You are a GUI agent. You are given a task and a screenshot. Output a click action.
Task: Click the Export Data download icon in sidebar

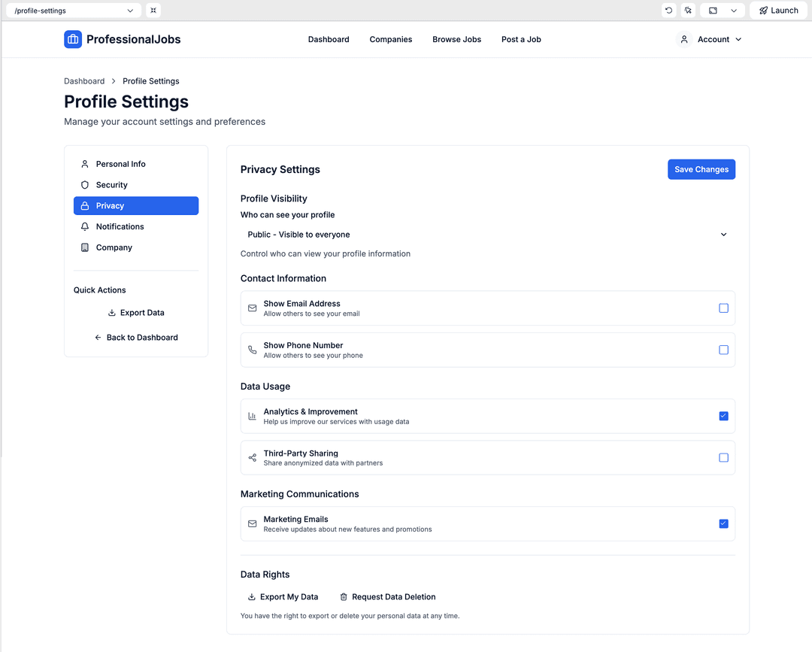[112, 313]
